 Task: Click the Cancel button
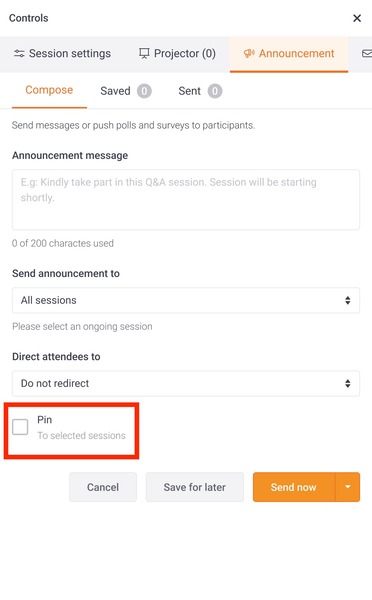point(103,487)
